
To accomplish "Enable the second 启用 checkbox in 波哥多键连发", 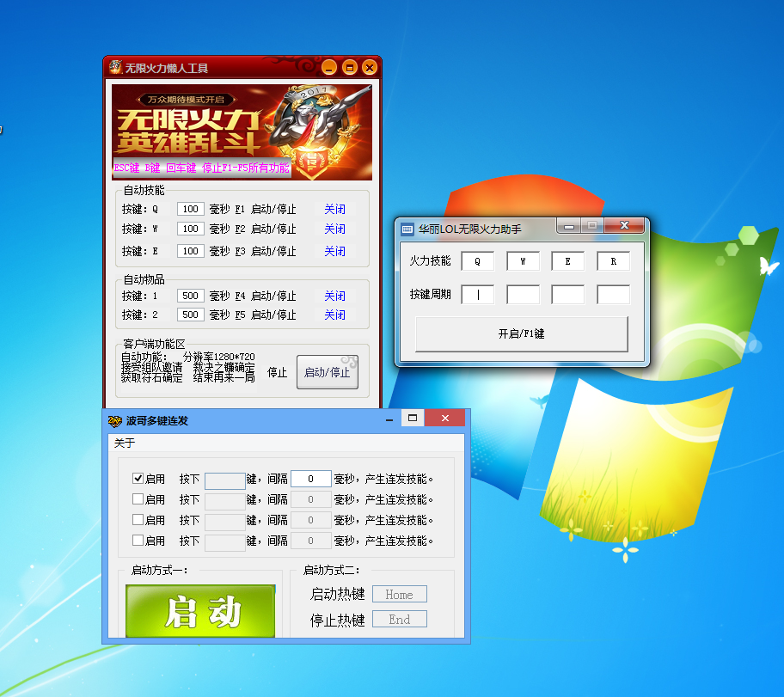I will pos(138,498).
